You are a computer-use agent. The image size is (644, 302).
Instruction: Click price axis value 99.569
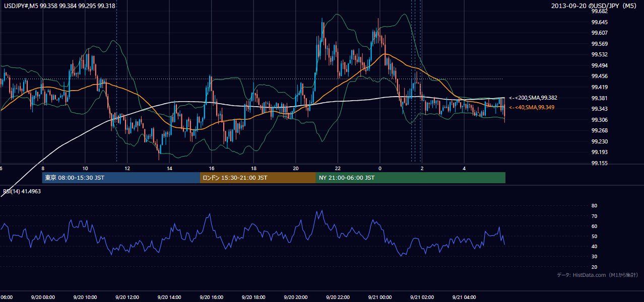(x=599, y=44)
